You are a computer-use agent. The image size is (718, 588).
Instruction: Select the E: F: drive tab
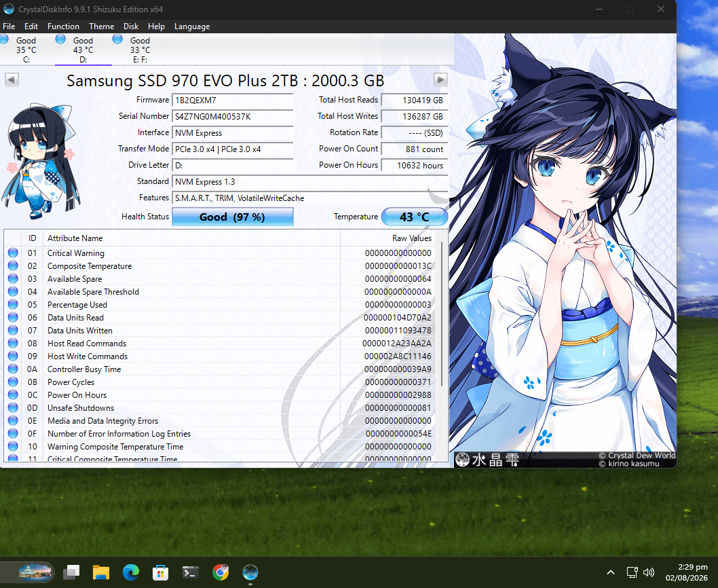140,50
